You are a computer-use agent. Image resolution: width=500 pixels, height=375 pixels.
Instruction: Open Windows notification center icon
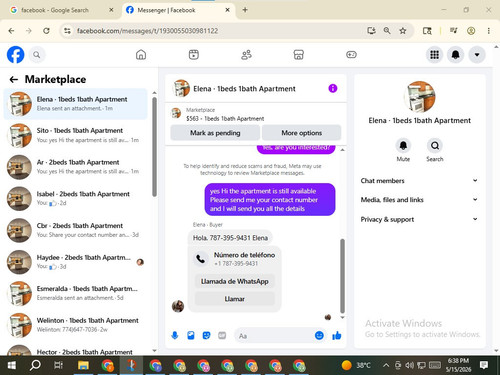point(484,365)
